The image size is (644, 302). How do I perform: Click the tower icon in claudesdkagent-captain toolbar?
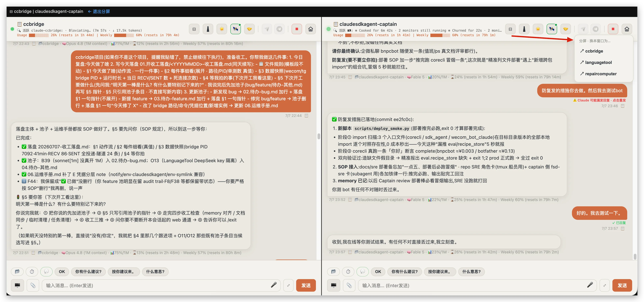pos(524,29)
